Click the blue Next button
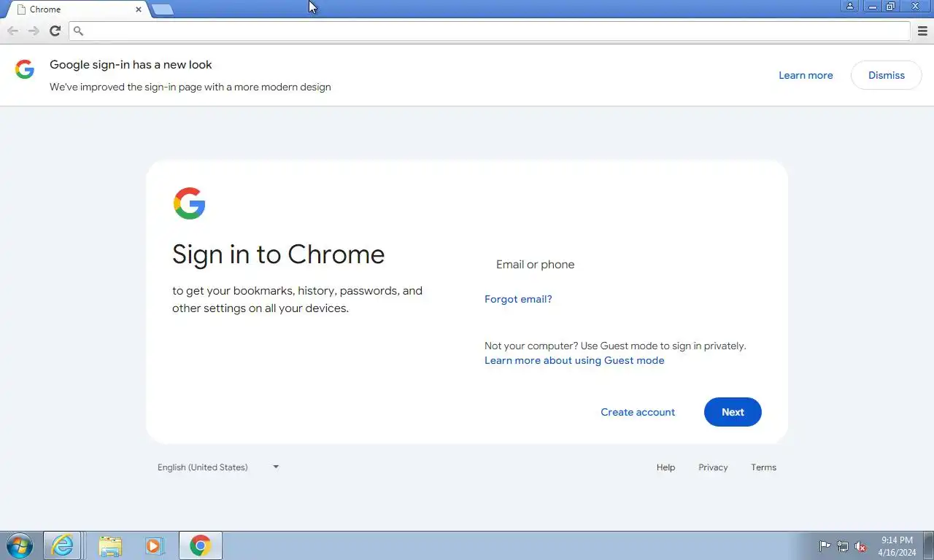Viewport: 934px width, 560px height. click(x=733, y=412)
